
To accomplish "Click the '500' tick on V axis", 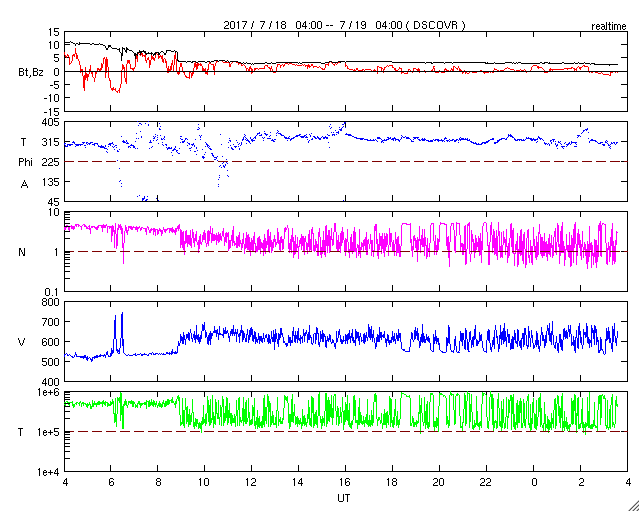I will [x=51, y=362].
